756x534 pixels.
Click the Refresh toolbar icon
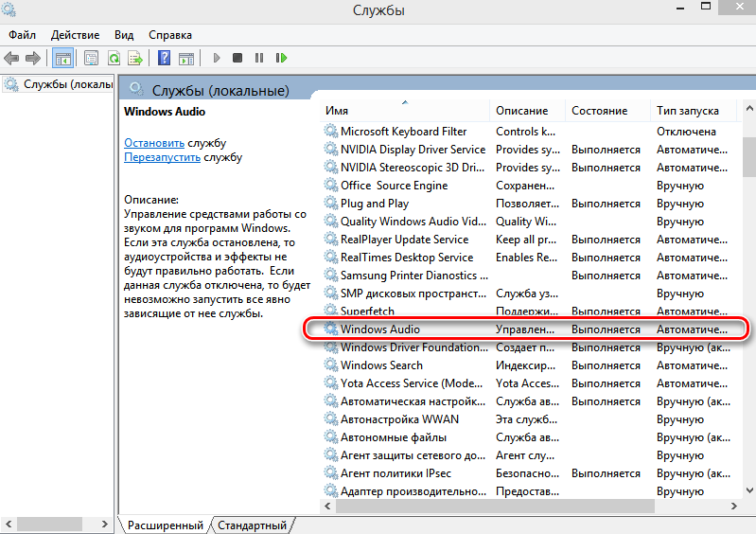tap(114, 59)
